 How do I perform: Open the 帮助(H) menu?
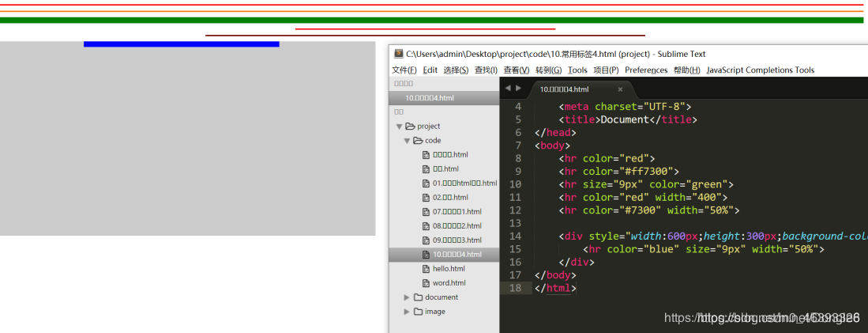coord(687,70)
